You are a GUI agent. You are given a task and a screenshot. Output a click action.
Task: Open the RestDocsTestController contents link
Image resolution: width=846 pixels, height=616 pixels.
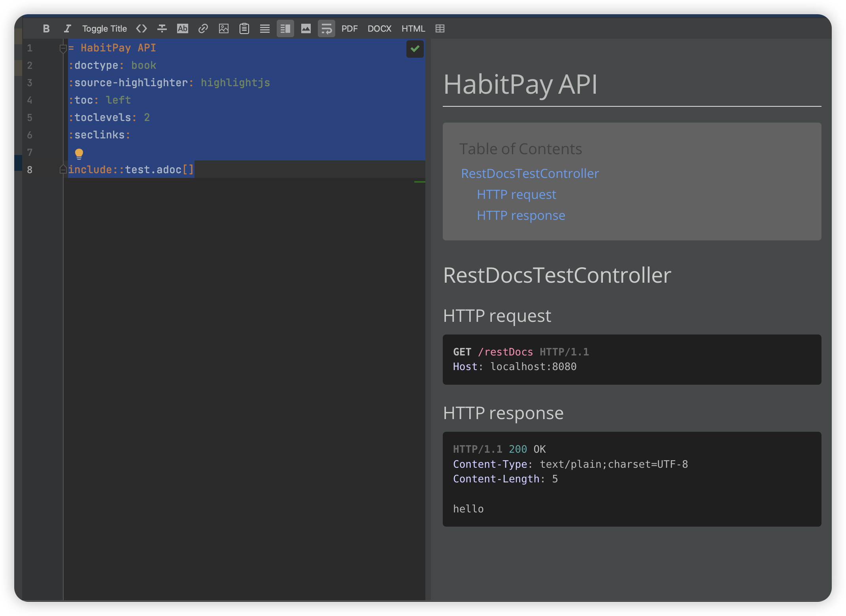(x=530, y=173)
